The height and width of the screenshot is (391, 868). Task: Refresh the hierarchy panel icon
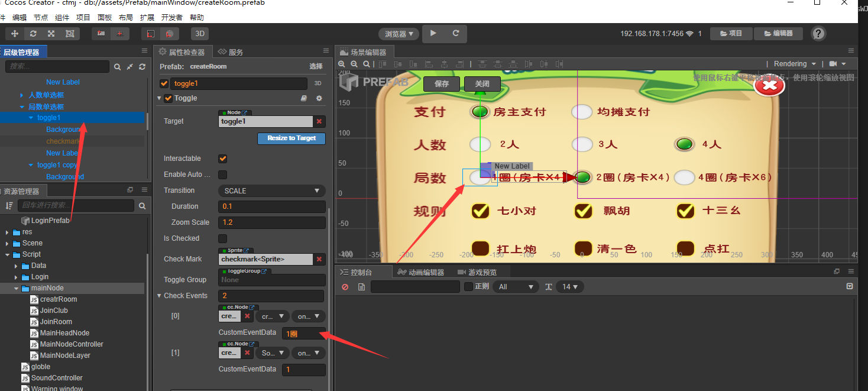[142, 67]
